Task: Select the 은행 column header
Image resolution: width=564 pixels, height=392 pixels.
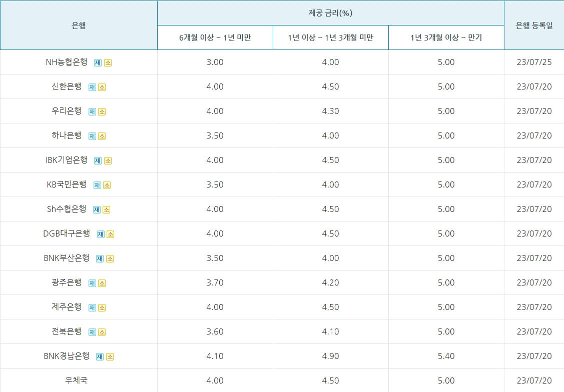Action: pos(79,25)
